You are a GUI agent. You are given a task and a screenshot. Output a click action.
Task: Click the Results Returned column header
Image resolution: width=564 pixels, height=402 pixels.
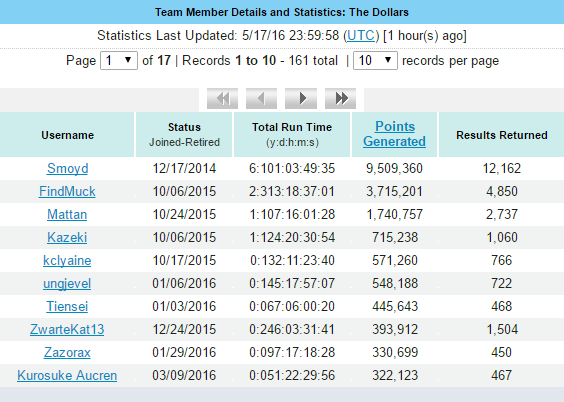click(x=502, y=134)
